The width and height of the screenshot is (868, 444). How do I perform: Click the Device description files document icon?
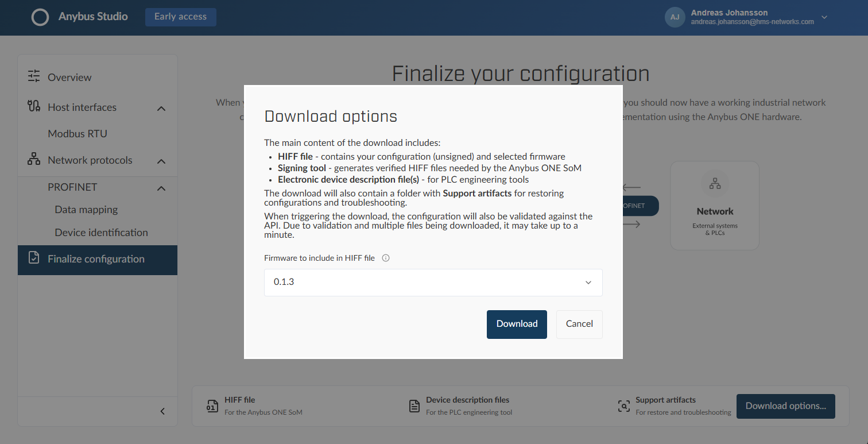coord(414,406)
